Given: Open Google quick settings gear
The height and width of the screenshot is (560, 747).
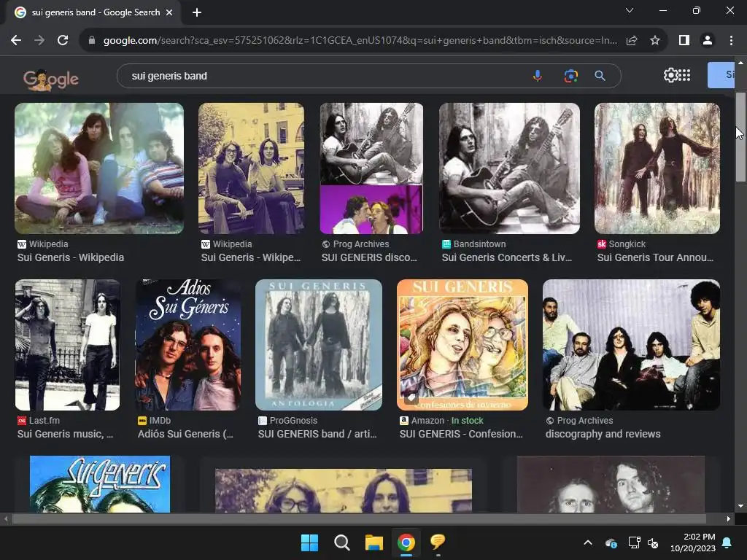Looking at the screenshot, I should 670,75.
